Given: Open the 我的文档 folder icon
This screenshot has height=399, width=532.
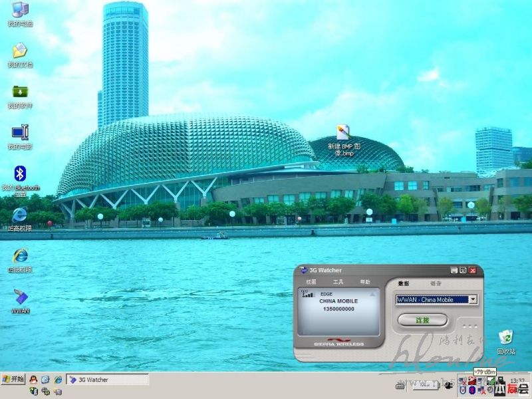Looking at the screenshot, I should (20, 51).
